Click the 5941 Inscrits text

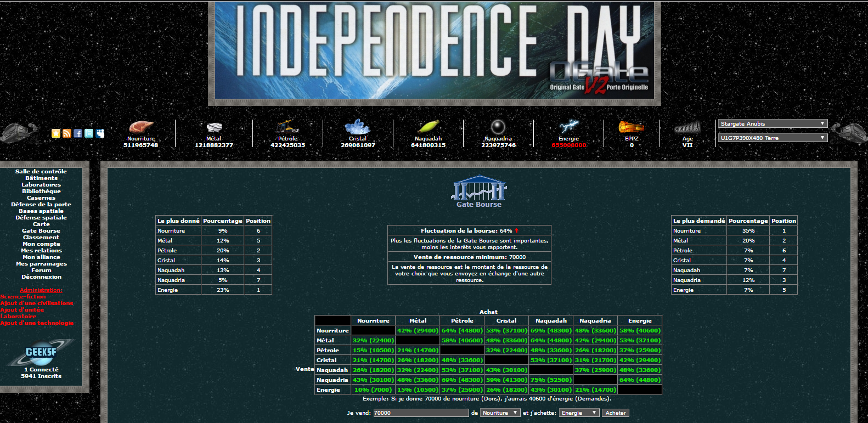(x=41, y=376)
